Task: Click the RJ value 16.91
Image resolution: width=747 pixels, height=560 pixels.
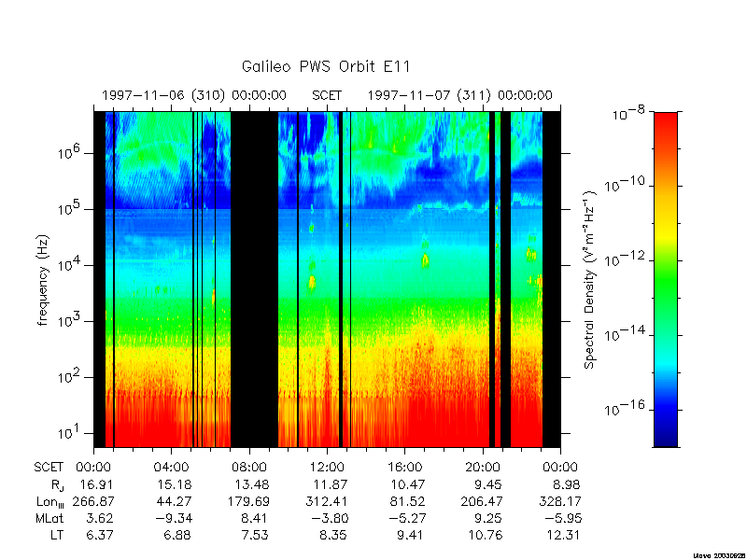Action: pyautogui.click(x=95, y=484)
